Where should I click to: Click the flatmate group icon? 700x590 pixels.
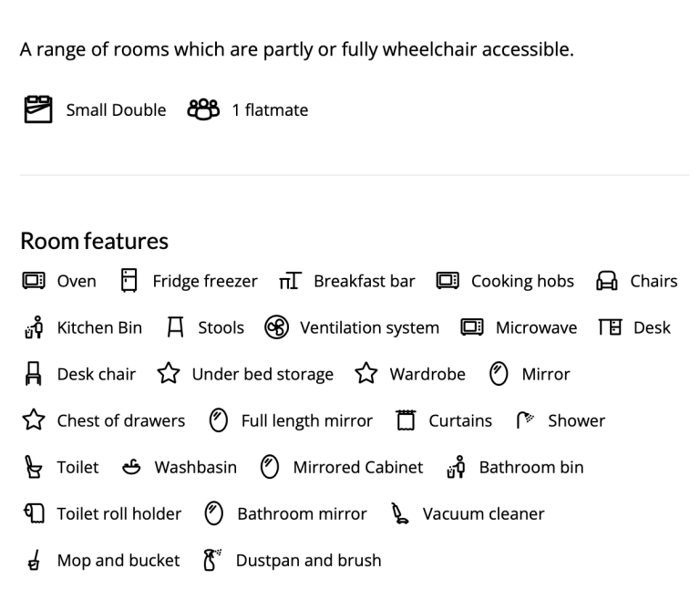[203, 109]
